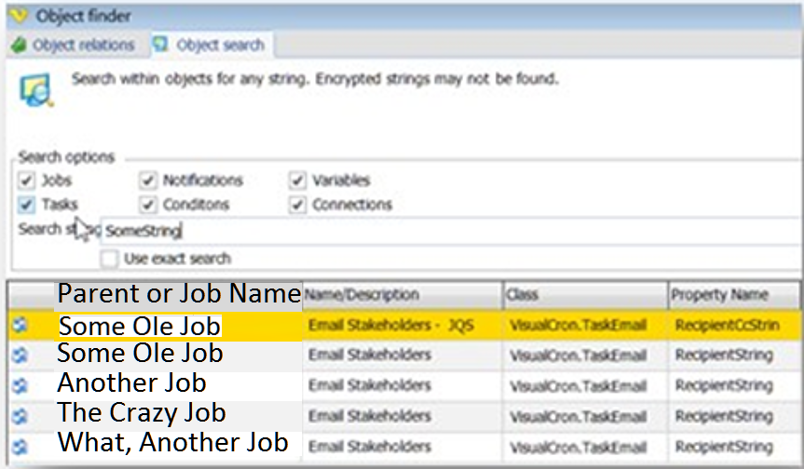Click row icon beside Another Job
Image resolution: width=804 pixels, height=469 pixels.
[20, 384]
